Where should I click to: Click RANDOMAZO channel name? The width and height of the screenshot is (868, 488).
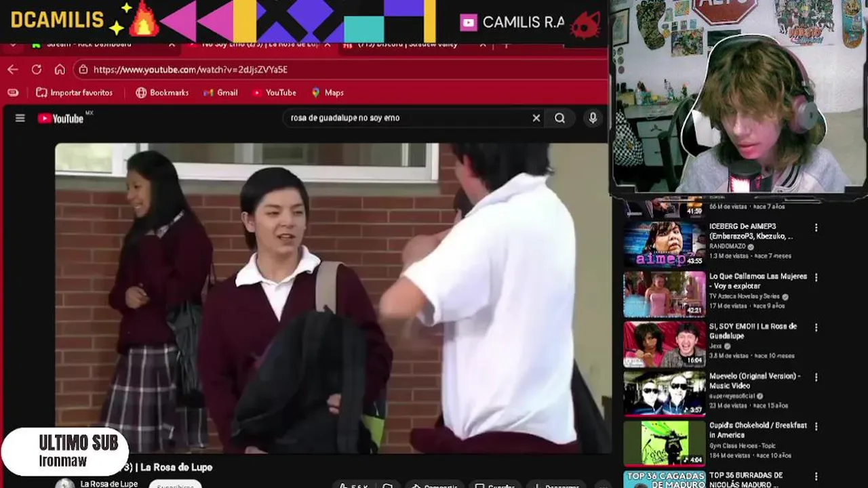[728, 247]
